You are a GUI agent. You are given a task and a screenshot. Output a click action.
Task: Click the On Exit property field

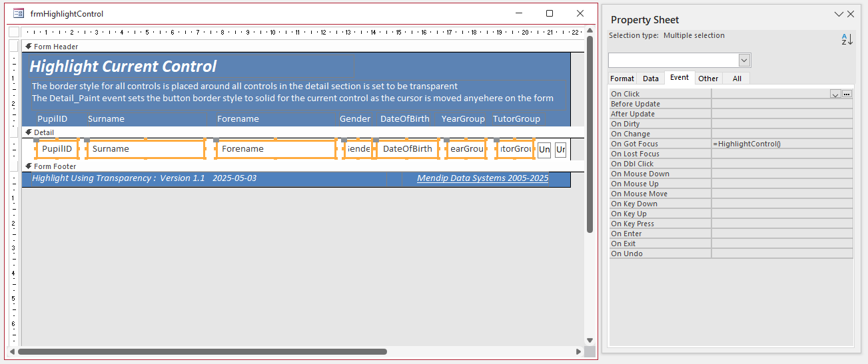(782, 244)
